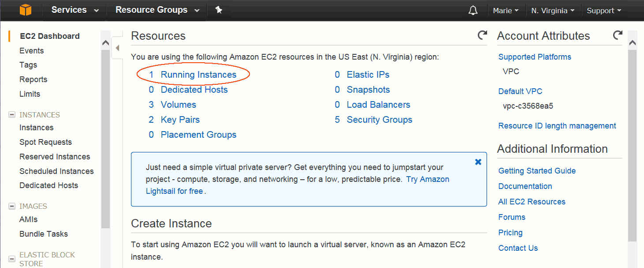Viewport: 644px width, 268px height.
Task: Open the N. Virginia region selector
Action: point(553,11)
